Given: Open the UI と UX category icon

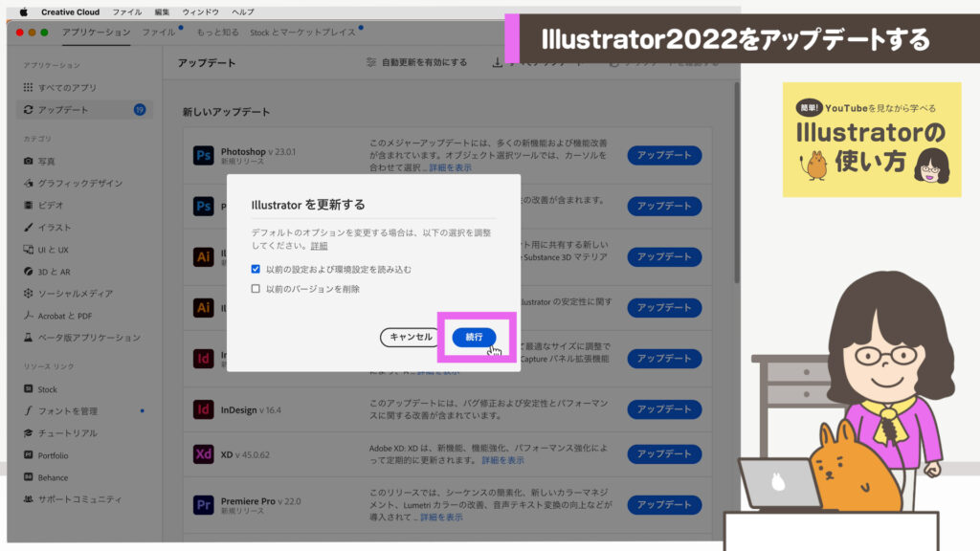Looking at the screenshot, I should (x=28, y=250).
